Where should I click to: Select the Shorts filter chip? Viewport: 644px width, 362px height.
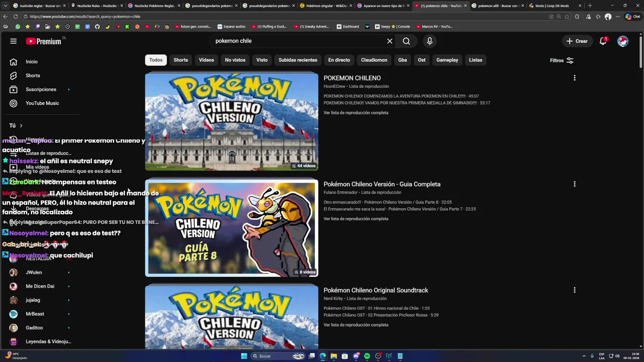[181, 60]
